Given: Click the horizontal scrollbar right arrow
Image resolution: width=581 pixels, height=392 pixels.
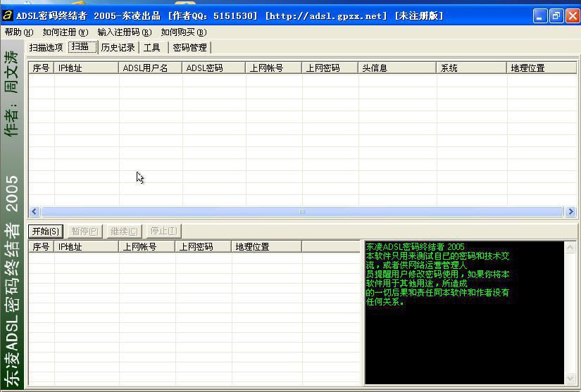Looking at the screenshot, I should click(571, 211).
